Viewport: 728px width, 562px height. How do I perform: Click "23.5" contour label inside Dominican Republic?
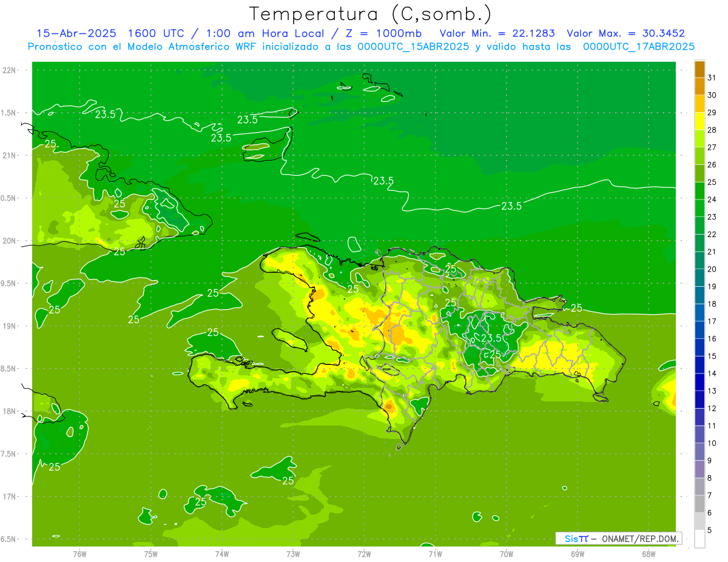click(491, 338)
